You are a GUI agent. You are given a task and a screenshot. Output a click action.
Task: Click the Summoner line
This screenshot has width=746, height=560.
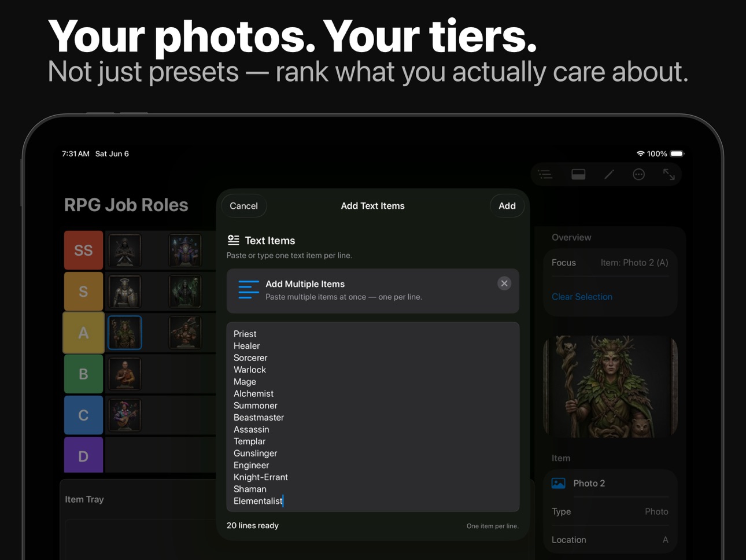tap(256, 406)
